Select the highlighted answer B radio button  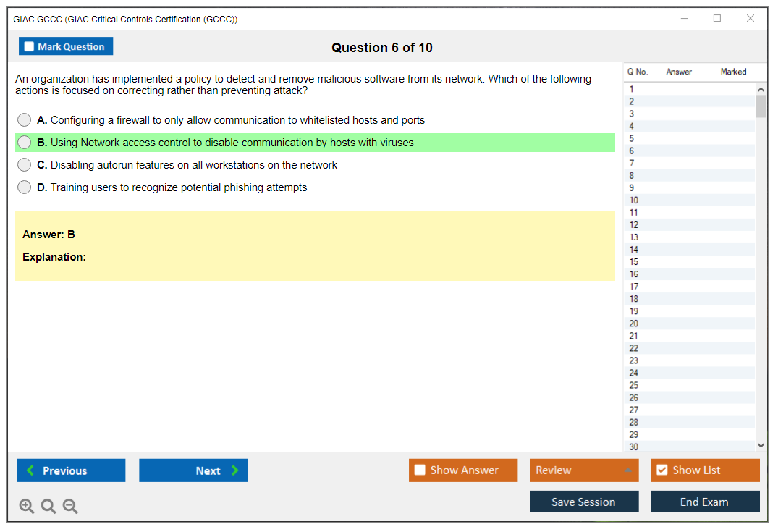pyautogui.click(x=24, y=143)
